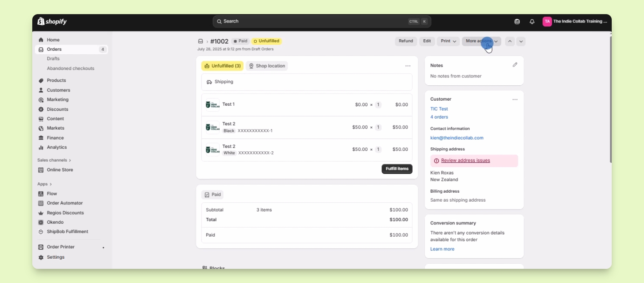Click the Edit button
The height and width of the screenshot is (283, 644).
click(427, 41)
